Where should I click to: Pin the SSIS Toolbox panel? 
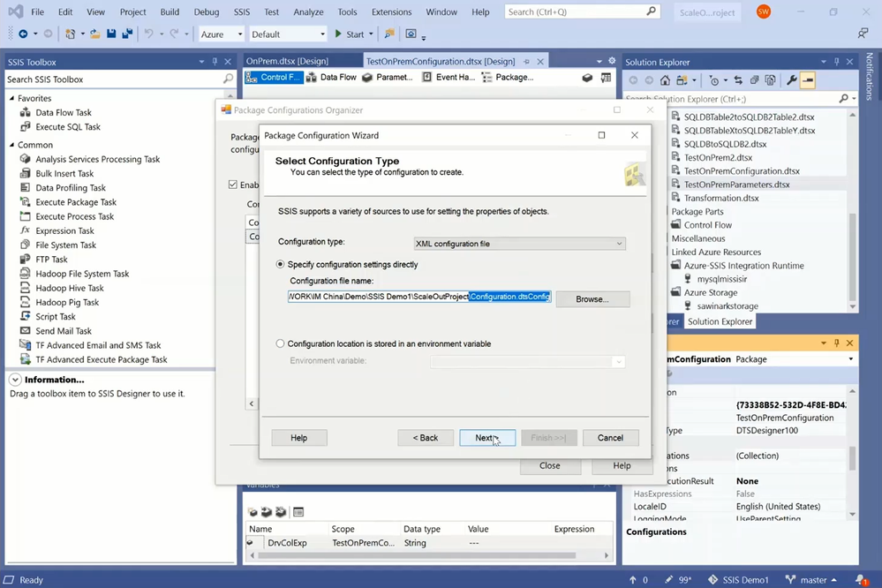click(x=215, y=61)
